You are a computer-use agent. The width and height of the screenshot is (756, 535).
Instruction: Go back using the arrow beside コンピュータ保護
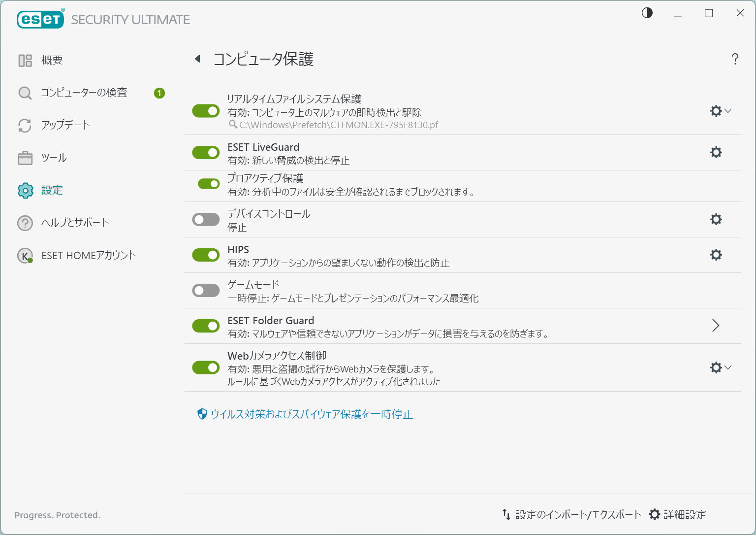pos(197,59)
